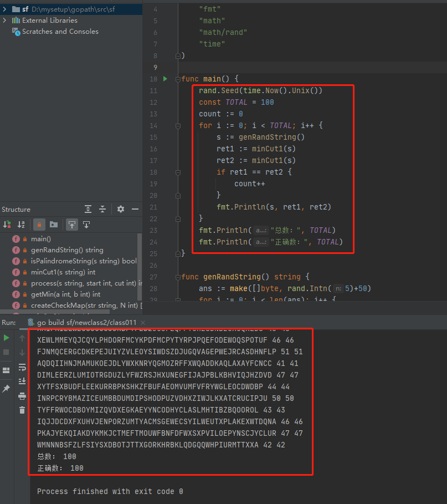
Task: Select minCut1 in Structure list
Action: [x=63, y=272]
